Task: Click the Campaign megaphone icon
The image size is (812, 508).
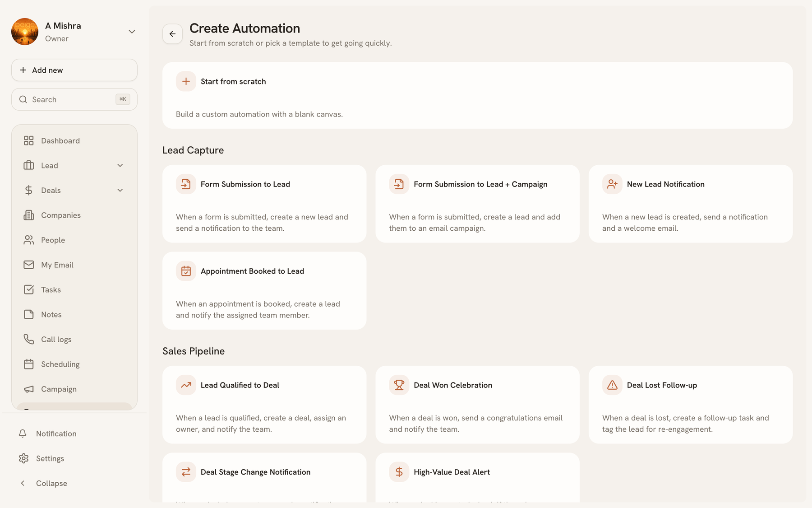Action: [x=29, y=389]
